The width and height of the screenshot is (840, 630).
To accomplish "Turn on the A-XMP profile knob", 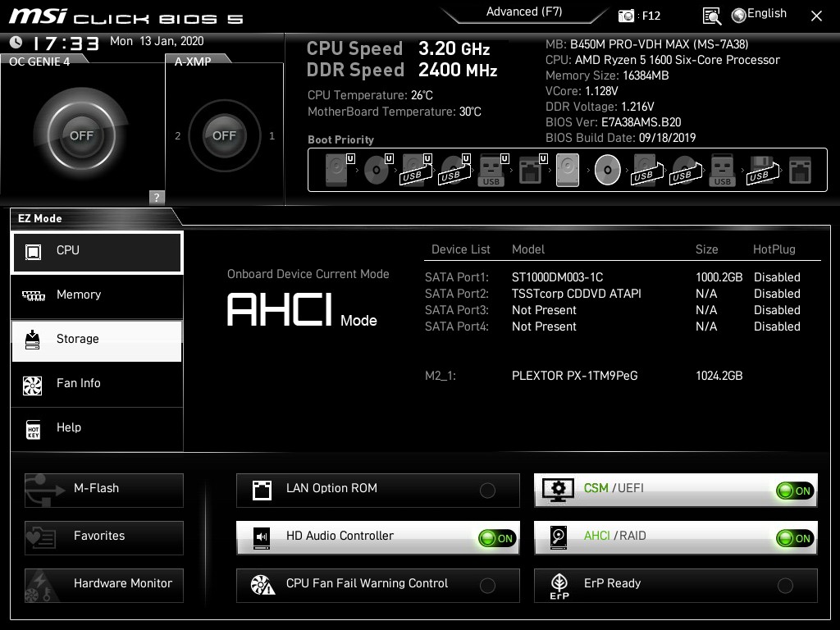I will click(x=224, y=135).
